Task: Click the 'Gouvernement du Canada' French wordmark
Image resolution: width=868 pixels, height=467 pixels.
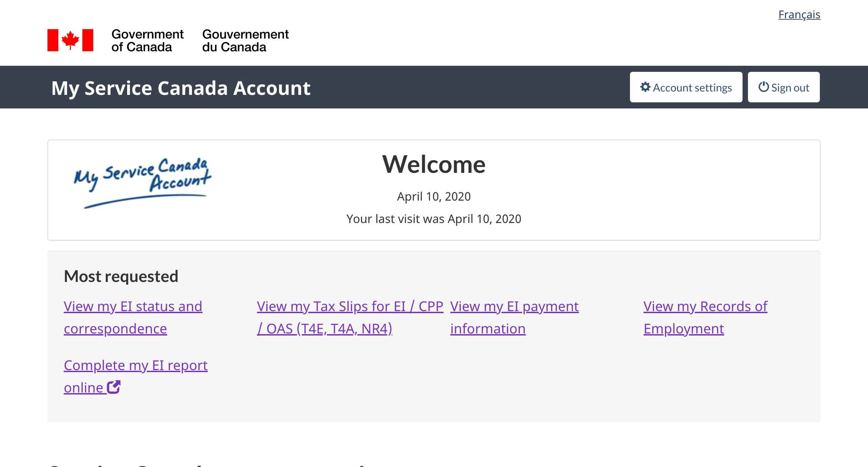Action: (x=245, y=40)
